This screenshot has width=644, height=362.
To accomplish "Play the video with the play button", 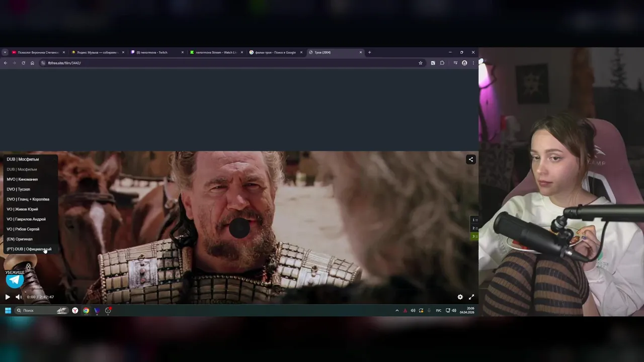I will [8, 297].
